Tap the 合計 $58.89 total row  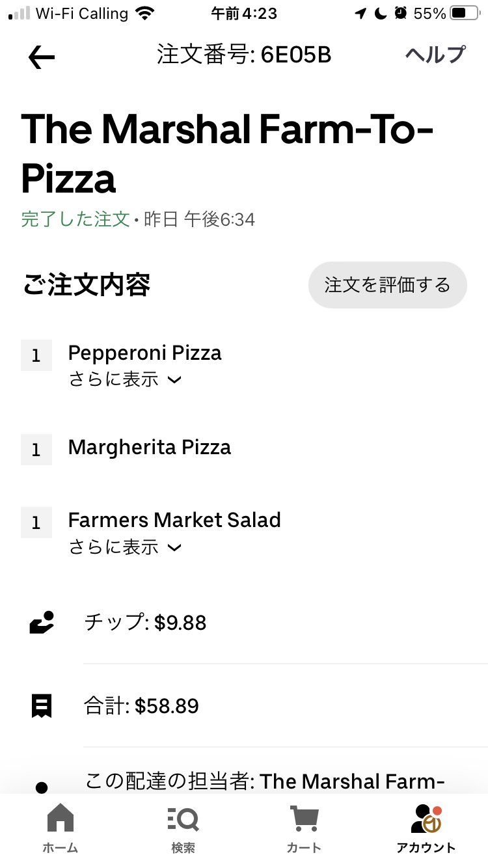click(141, 706)
